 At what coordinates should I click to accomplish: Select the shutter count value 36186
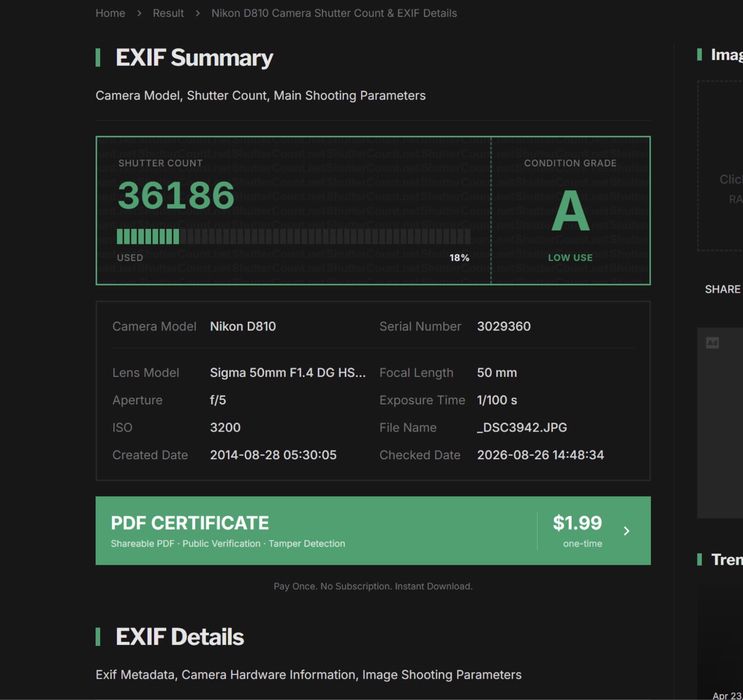176,195
